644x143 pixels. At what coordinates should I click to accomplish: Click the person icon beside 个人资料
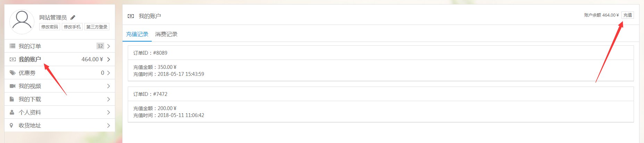tap(12, 112)
